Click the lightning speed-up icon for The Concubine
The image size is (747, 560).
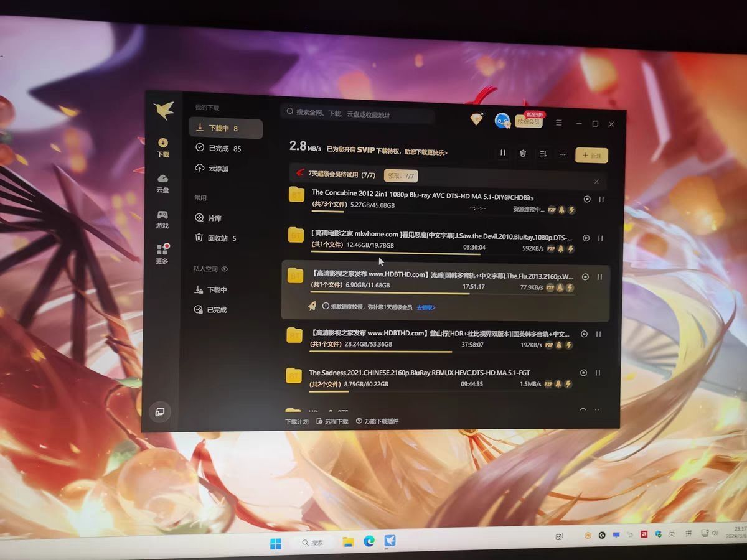coord(571,210)
